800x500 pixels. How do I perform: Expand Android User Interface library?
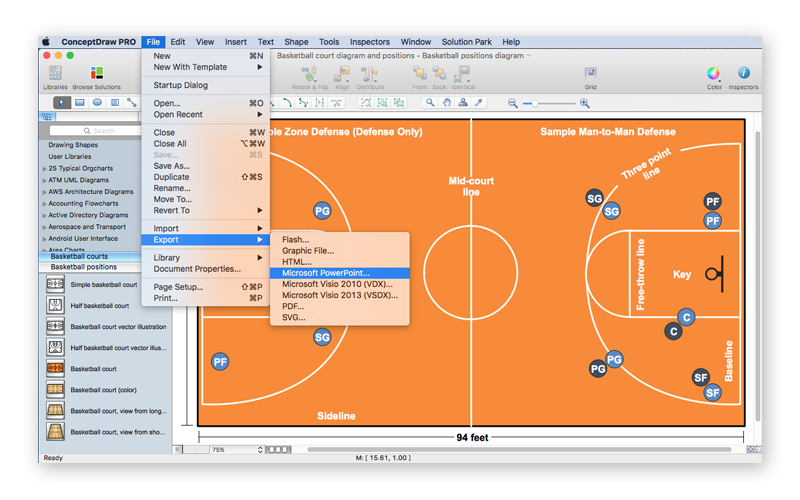coord(44,239)
